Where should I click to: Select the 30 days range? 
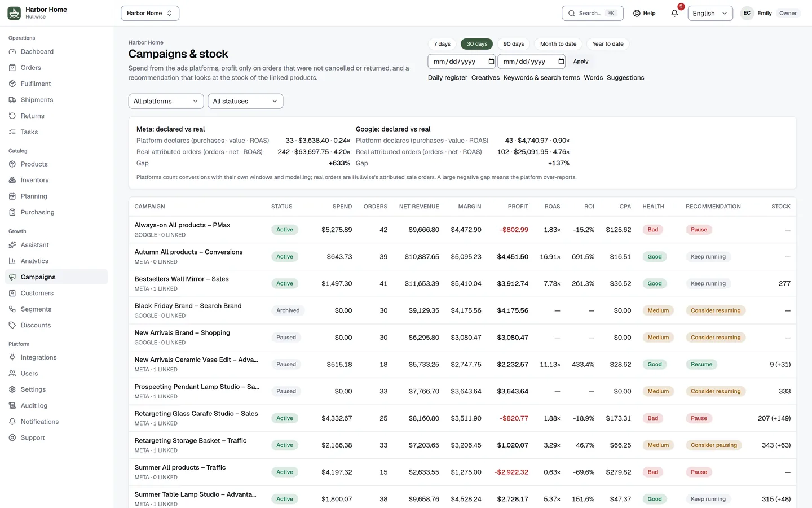tap(477, 44)
